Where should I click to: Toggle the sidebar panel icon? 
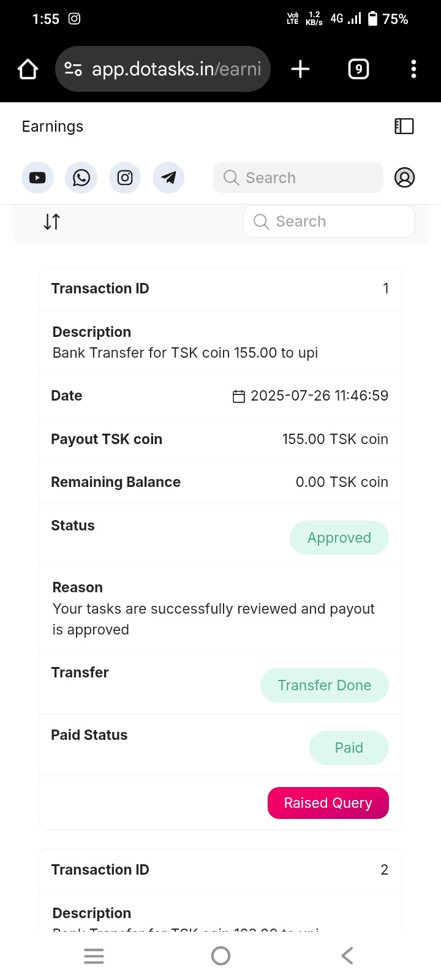coord(404,126)
